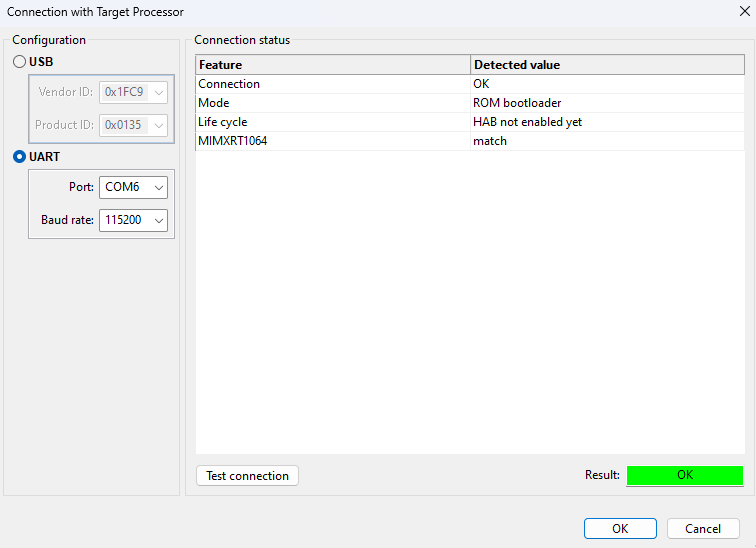756x548 pixels.
Task: Click the ROM bootloader value cell
Action: click(517, 103)
